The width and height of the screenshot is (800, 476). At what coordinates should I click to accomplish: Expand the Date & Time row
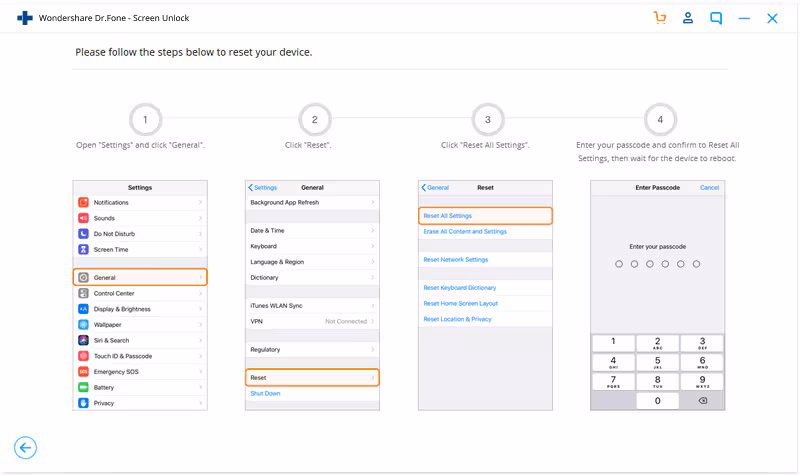313,230
